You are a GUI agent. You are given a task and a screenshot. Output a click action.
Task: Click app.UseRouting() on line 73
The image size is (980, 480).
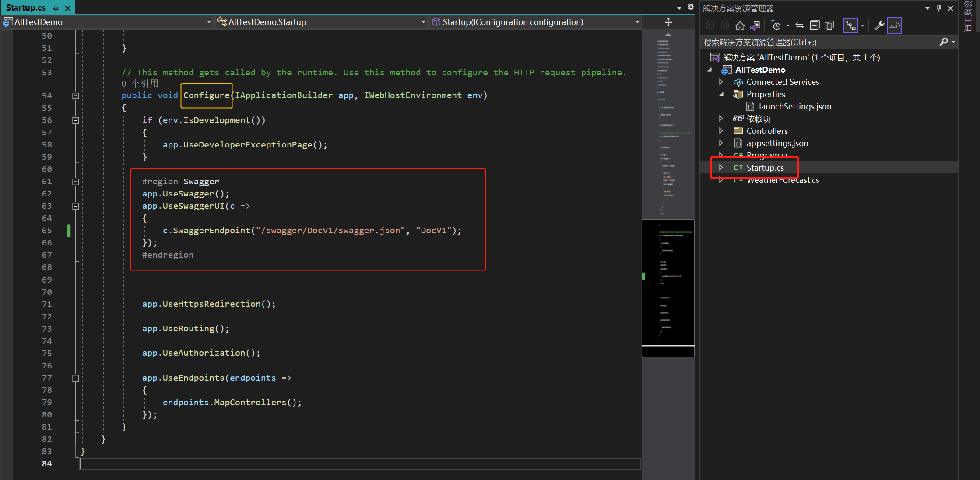click(x=186, y=328)
